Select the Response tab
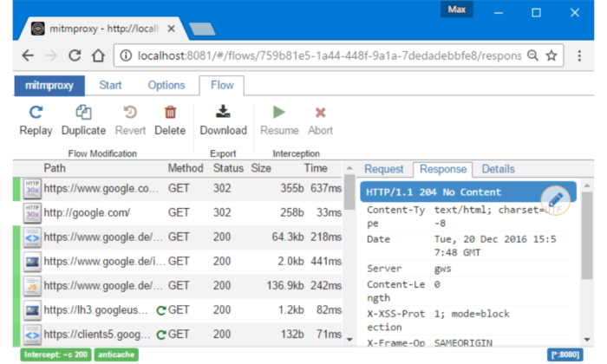Image resolution: width=607 pixels, height=364 pixels. 443,169
